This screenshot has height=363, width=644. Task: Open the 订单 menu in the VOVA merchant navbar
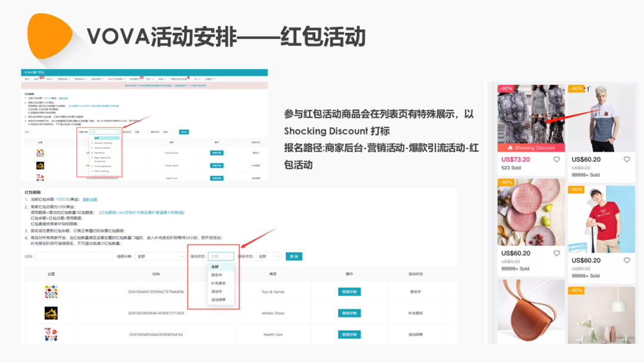coord(49,79)
